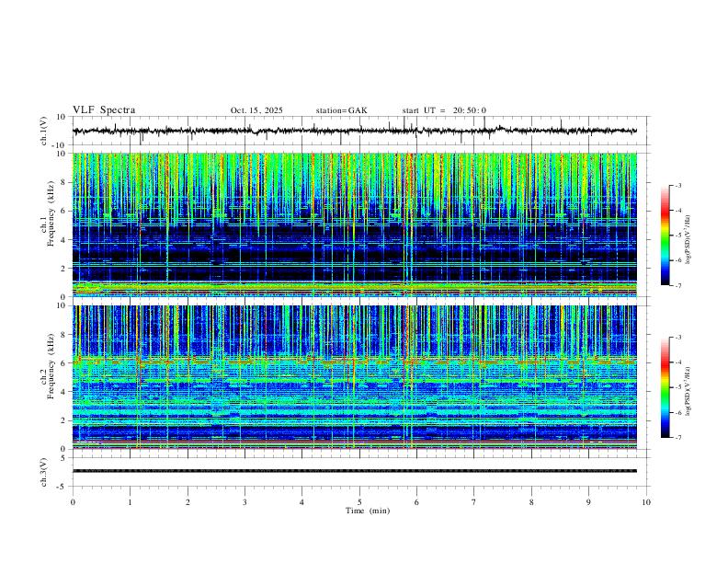This screenshot has width=728, height=563.
Task: Click the "-5" tick on ch.2 color bar
Action: (677, 387)
